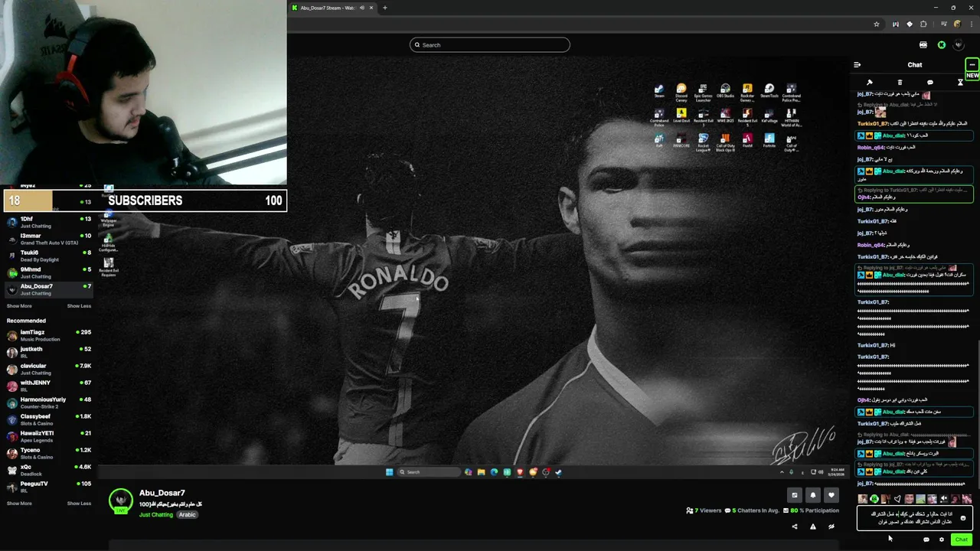Click the crossed-eye hide icon under stream

831,527
